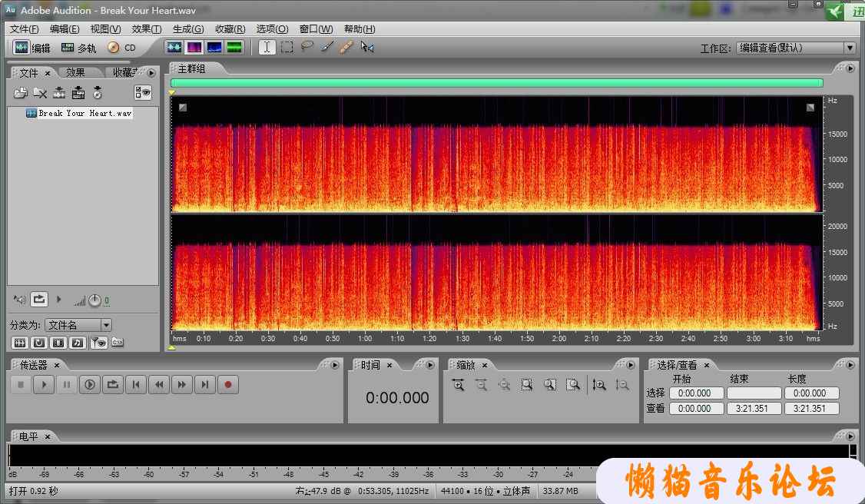Open the 生成(G) menu
Image resolution: width=865 pixels, height=504 pixels.
pos(188,29)
